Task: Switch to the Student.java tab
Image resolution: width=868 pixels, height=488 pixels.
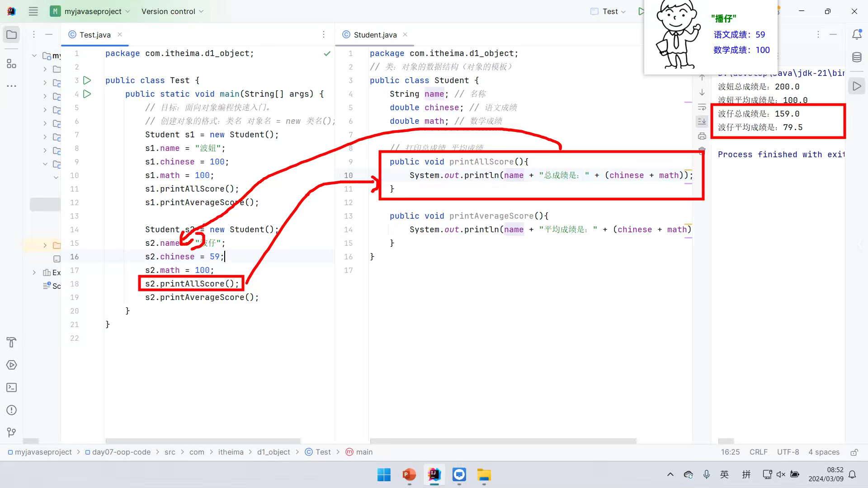Action: coord(375,35)
